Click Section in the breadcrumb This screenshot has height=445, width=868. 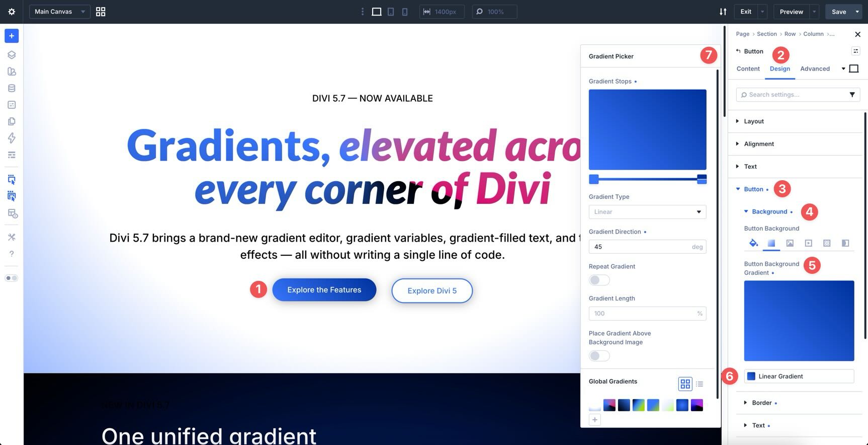click(766, 34)
